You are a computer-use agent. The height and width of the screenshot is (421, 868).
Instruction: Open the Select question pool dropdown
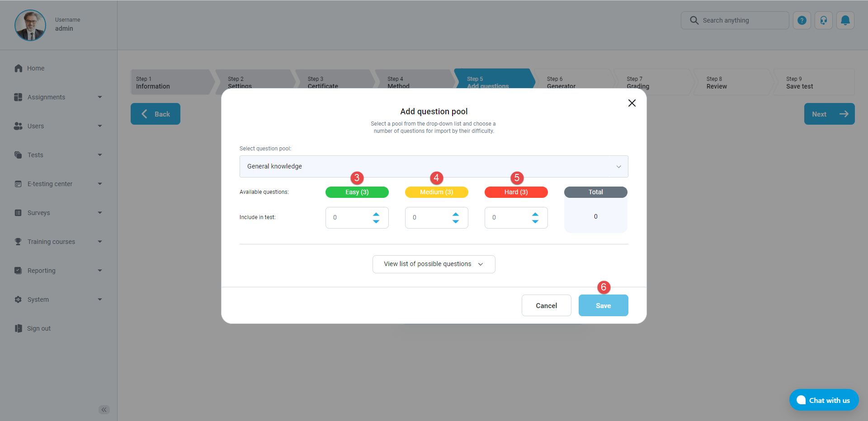(x=434, y=166)
